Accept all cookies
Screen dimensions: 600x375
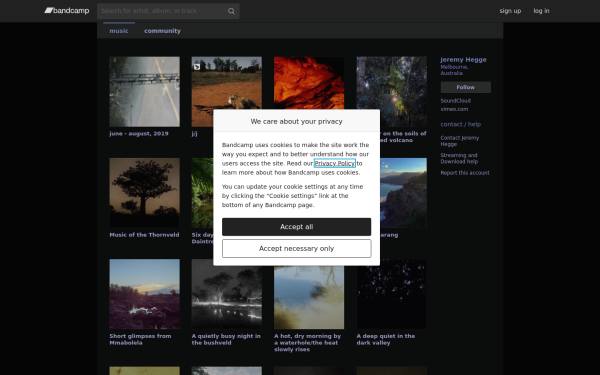coord(297,227)
